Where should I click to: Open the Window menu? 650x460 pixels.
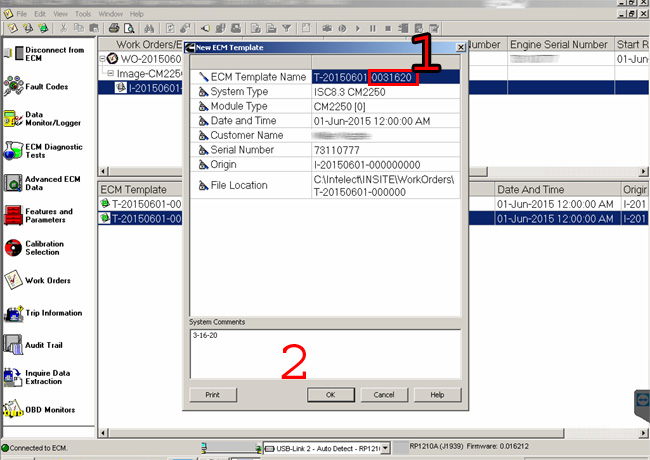pos(110,14)
